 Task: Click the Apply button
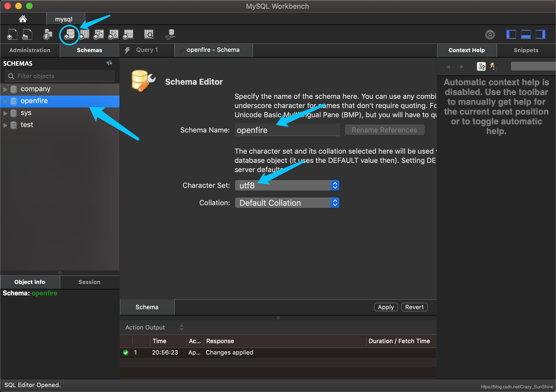pos(386,307)
